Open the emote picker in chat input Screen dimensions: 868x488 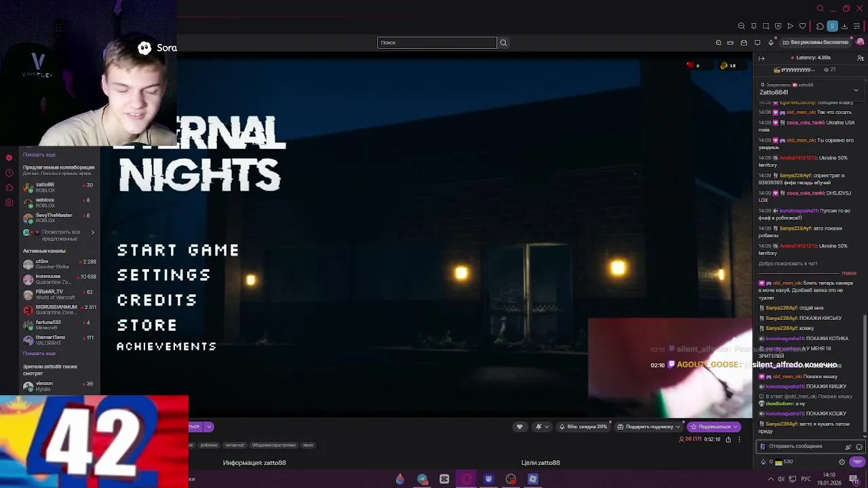click(x=859, y=447)
